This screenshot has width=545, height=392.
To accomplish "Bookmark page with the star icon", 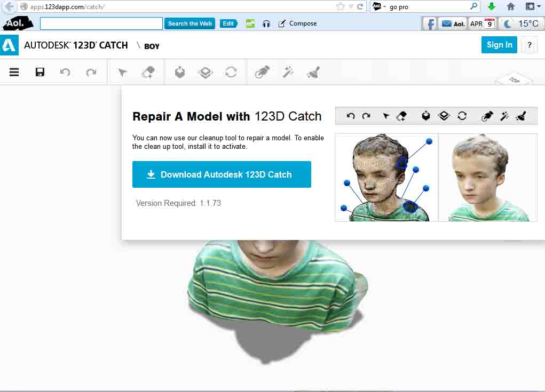I will coord(341,6).
